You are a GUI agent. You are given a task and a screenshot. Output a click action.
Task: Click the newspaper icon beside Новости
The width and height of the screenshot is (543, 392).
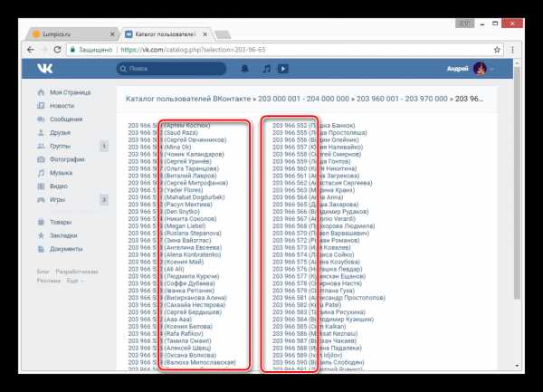(41, 105)
